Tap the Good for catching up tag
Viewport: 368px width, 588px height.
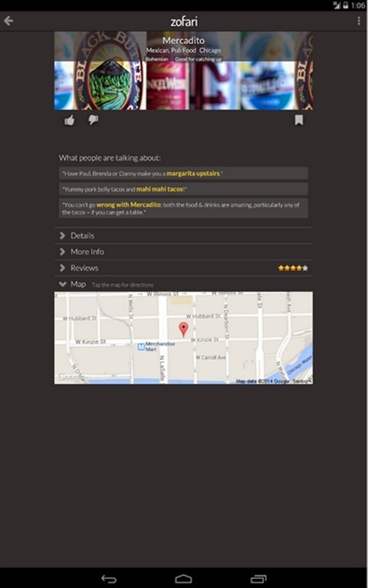tap(198, 59)
